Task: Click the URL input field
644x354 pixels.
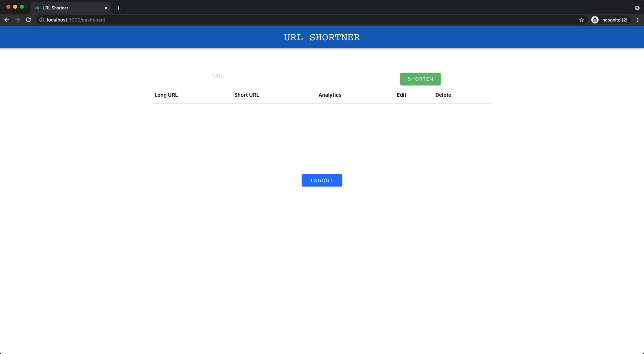Action: pyautogui.click(x=293, y=76)
